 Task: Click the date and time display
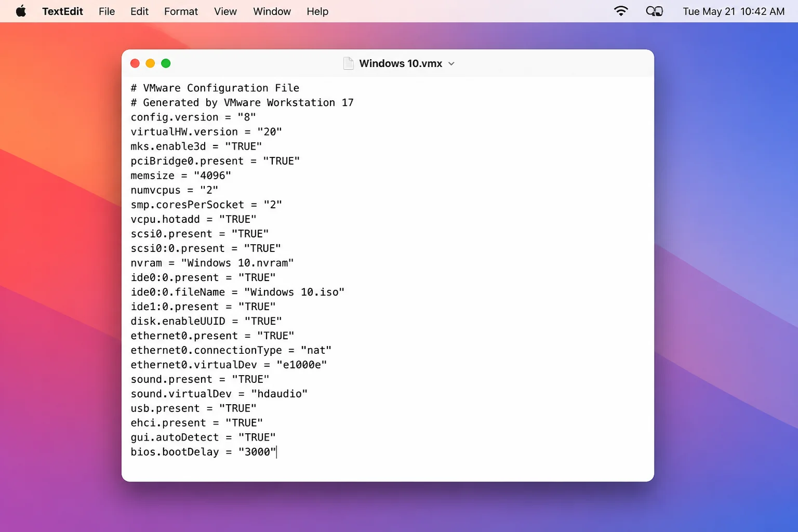point(734,11)
